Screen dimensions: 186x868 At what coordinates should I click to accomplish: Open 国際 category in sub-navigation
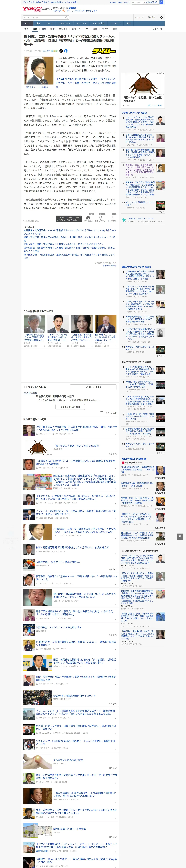tap(44, 29)
